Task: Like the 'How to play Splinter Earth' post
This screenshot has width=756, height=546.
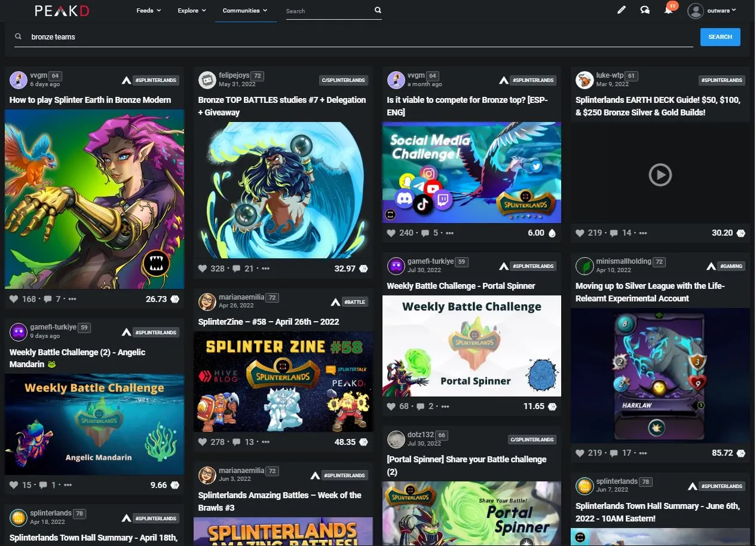Action: [x=14, y=299]
